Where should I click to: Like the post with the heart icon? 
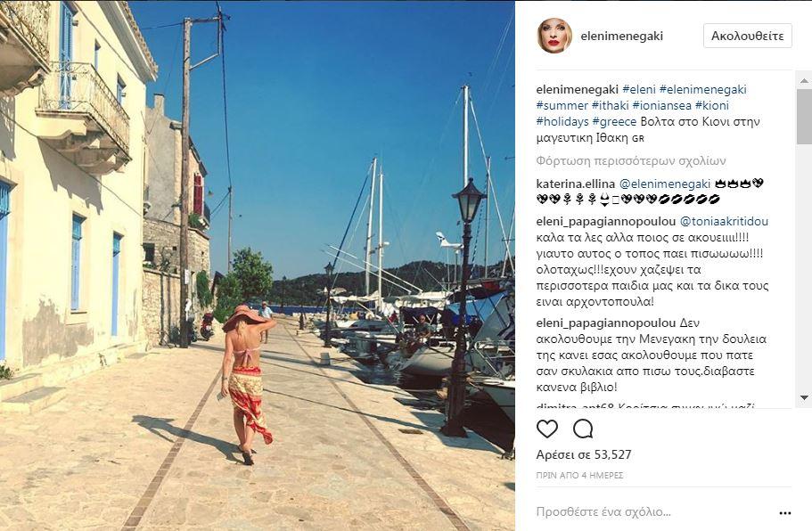coord(547,429)
